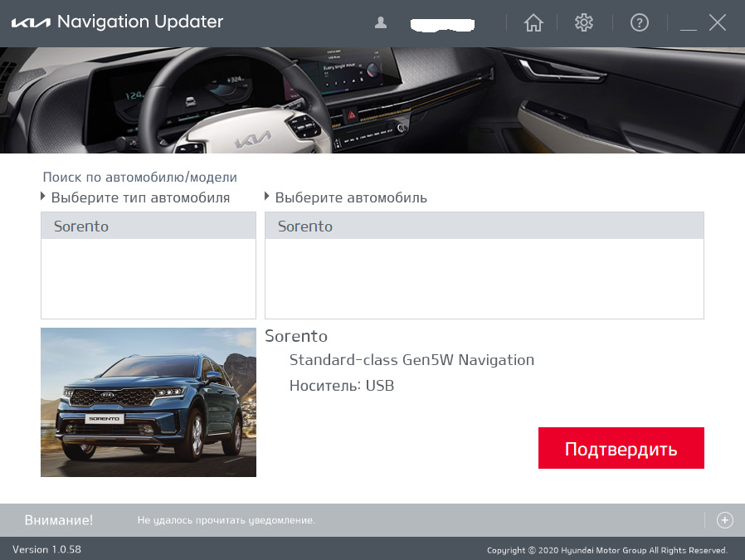
Task: Select Sorento in the vehicle list
Action: pyautogui.click(x=484, y=226)
